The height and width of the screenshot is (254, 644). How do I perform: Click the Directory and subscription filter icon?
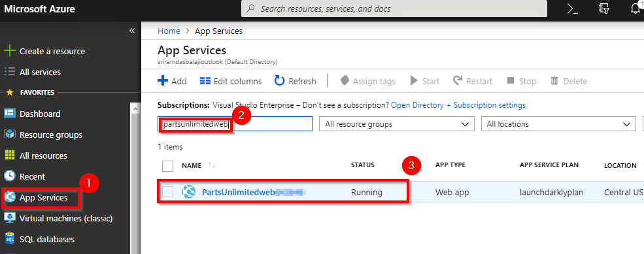[603, 8]
